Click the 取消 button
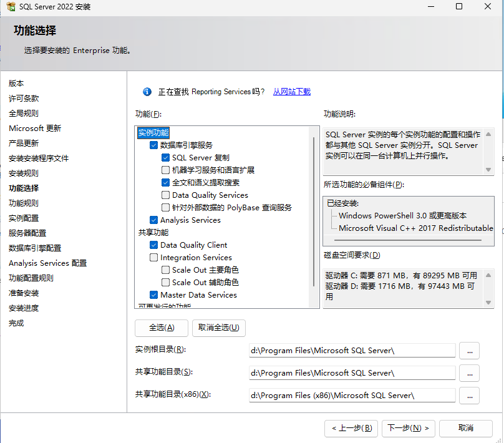504x443 pixels. click(x=466, y=428)
